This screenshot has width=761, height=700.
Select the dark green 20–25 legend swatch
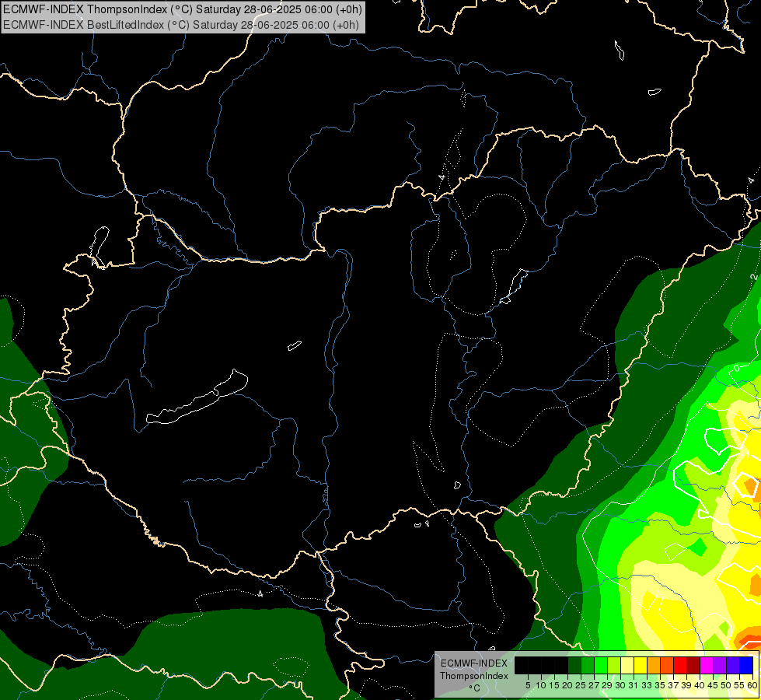pos(574,665)
